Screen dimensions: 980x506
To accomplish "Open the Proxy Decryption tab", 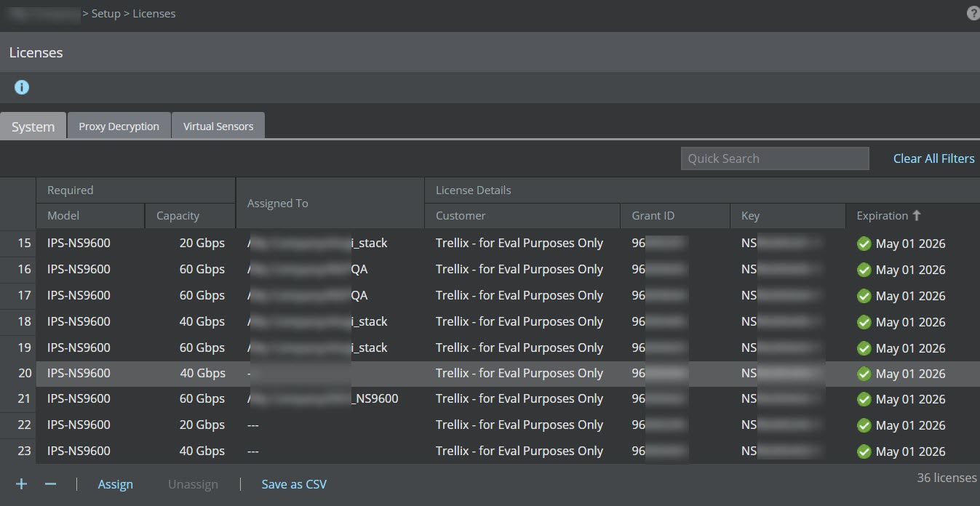I will [119, 126].
